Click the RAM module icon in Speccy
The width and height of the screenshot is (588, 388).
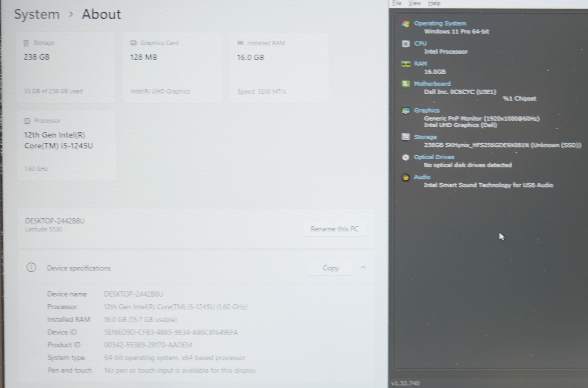pos(406,64)
